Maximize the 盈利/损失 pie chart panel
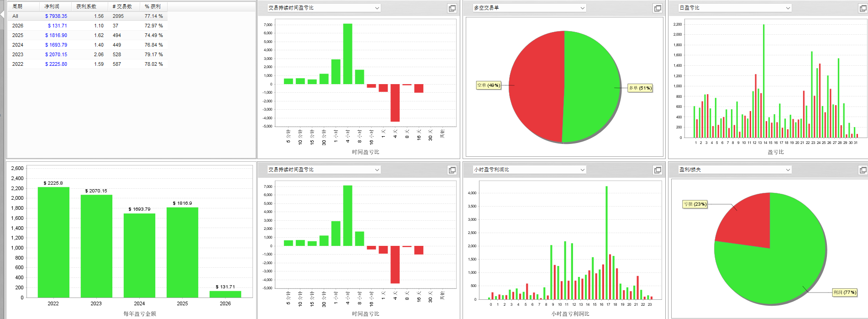The image size is (868, 319). point(863,170)
